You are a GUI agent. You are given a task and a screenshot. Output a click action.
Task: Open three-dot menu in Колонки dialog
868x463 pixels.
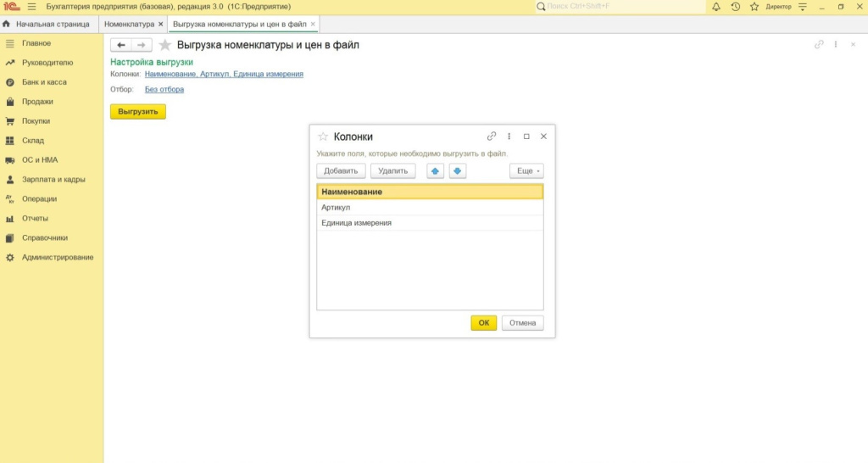509,137
